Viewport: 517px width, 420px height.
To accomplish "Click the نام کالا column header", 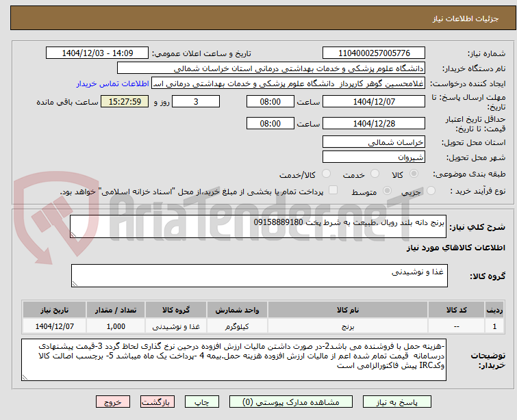I will tap(348, 310).
